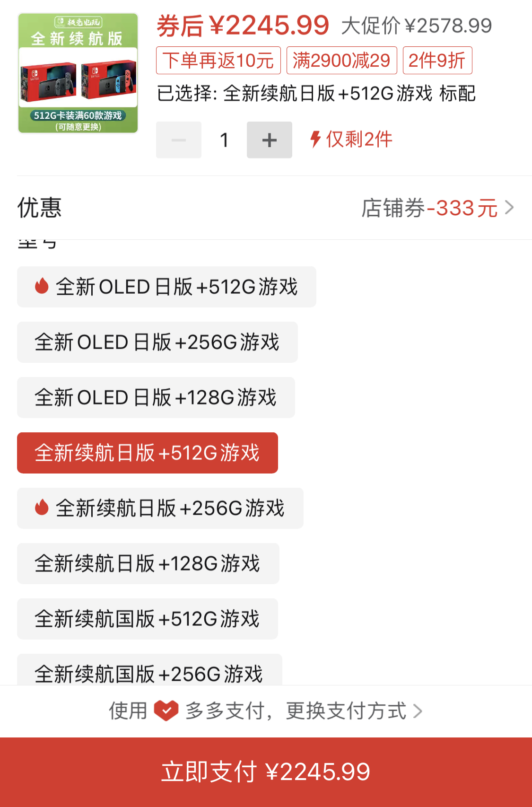Tap the 2件9折 discount tag
The width and height of the screenshot is (532, 807).
437,61
